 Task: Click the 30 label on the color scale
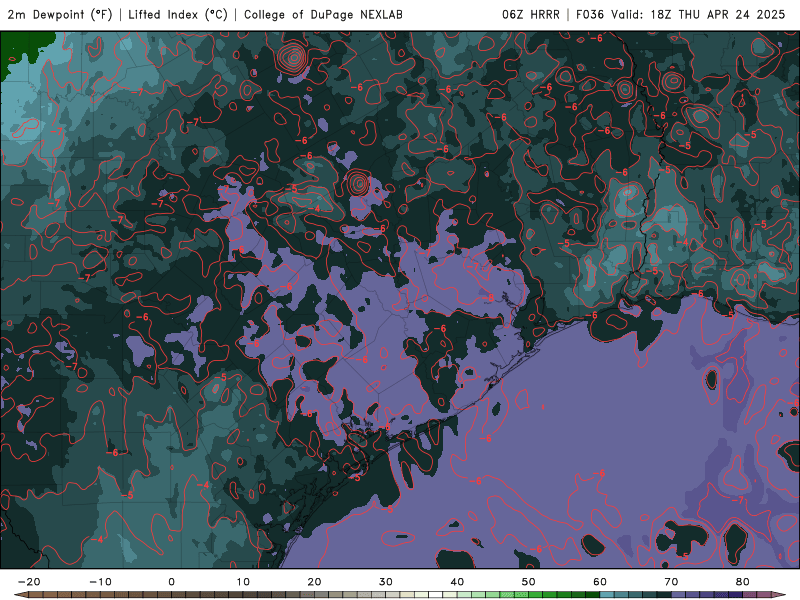(386, 582)
